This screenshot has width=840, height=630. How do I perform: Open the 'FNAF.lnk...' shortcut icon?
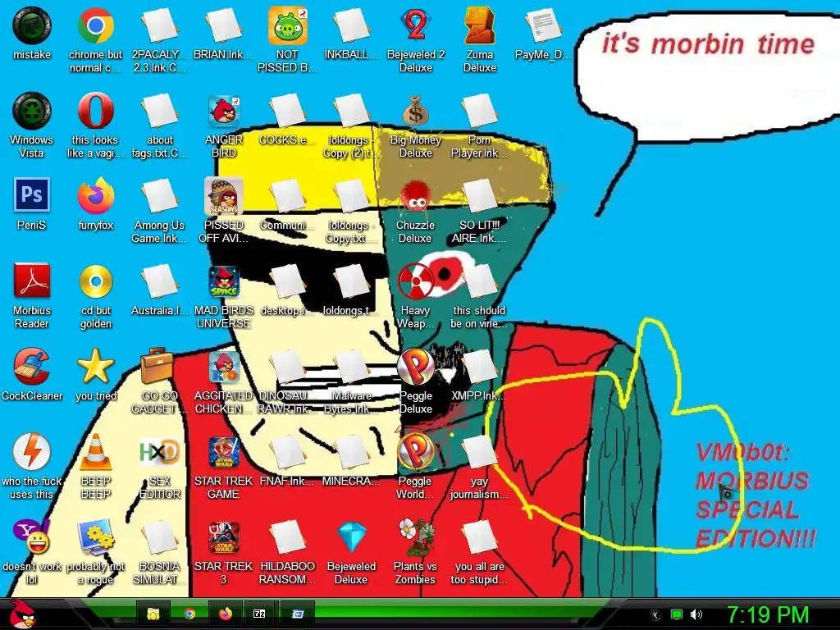tap(288, 452)
